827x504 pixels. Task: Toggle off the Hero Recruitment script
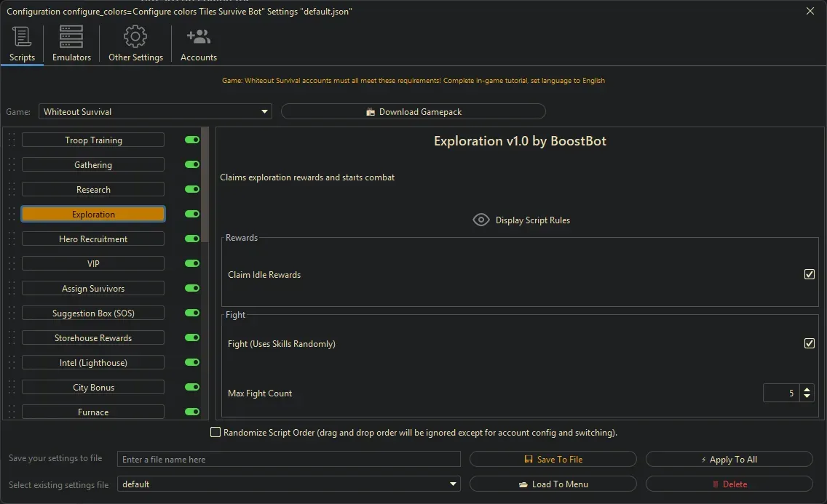point(192,239)
